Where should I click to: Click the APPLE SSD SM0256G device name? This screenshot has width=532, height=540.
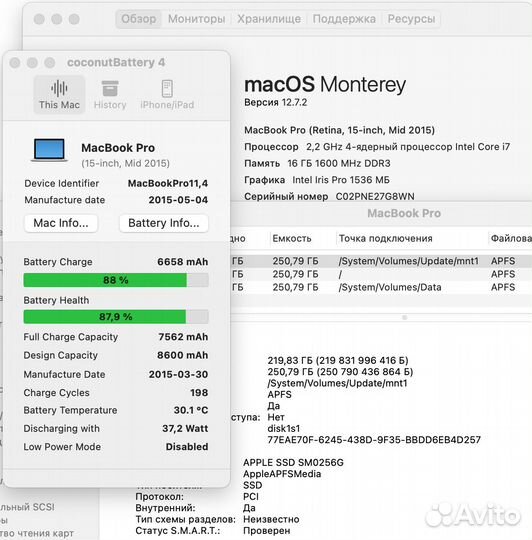pos(293,463)
